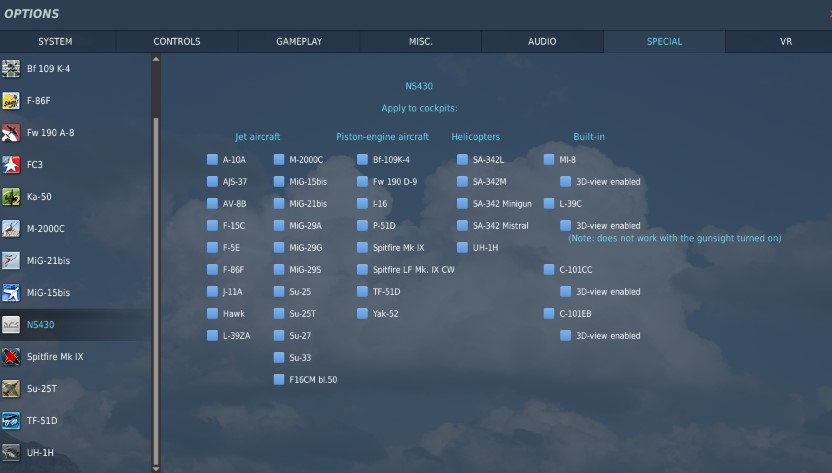Select the TF-51D sidebar icon
The width and height of the screenshot is (832, 473).
point(11,420)
